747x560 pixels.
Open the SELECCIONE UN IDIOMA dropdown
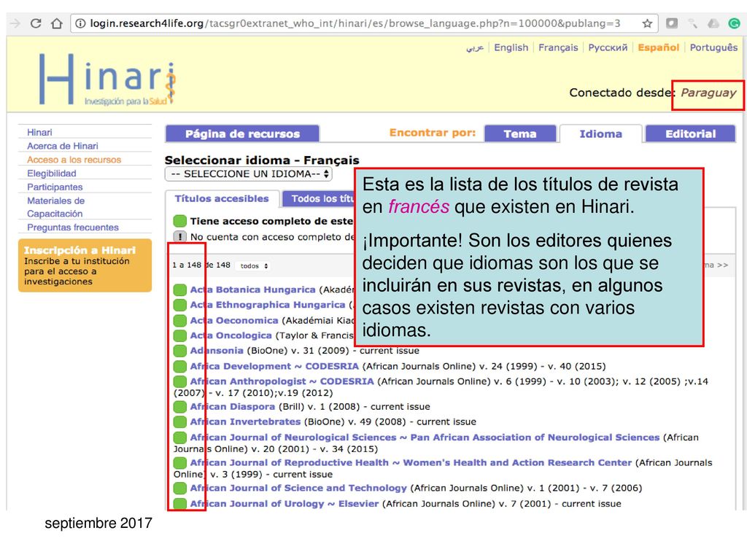point(249,174)
